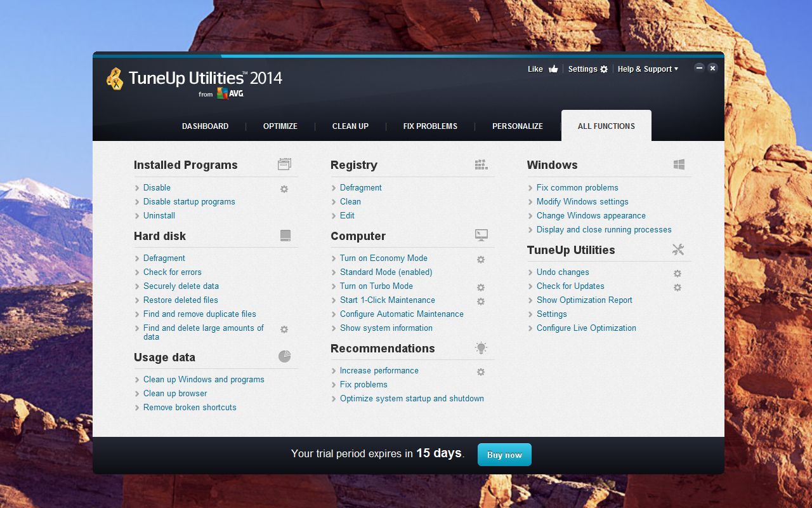The image size is (812, 508).
Task: Open Optimize system startup and shutdown
Action: click(412, 398)
